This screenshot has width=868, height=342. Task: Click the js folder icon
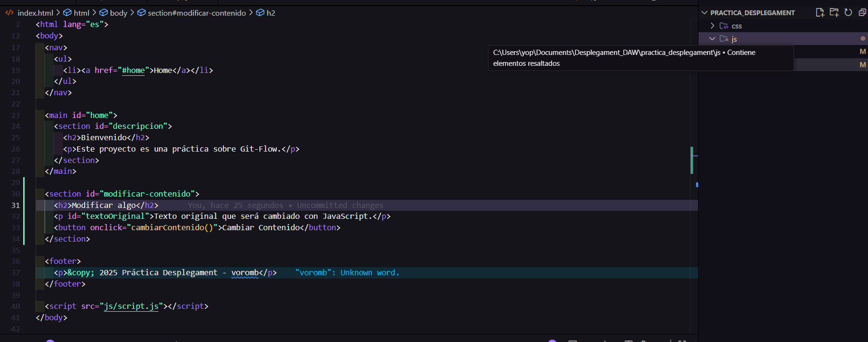(724, 39)
